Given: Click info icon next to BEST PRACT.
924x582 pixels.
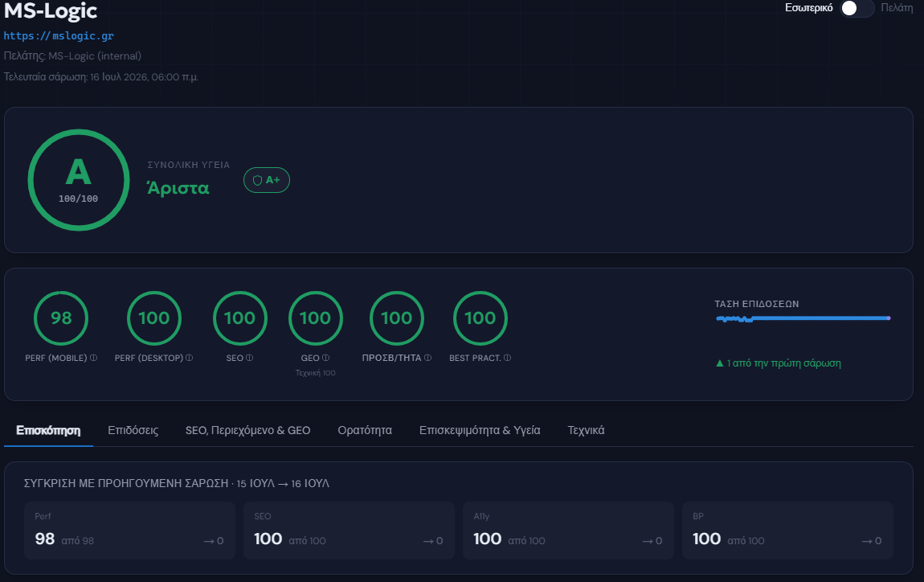Looking at the screenshot, I should pos(507,358).
